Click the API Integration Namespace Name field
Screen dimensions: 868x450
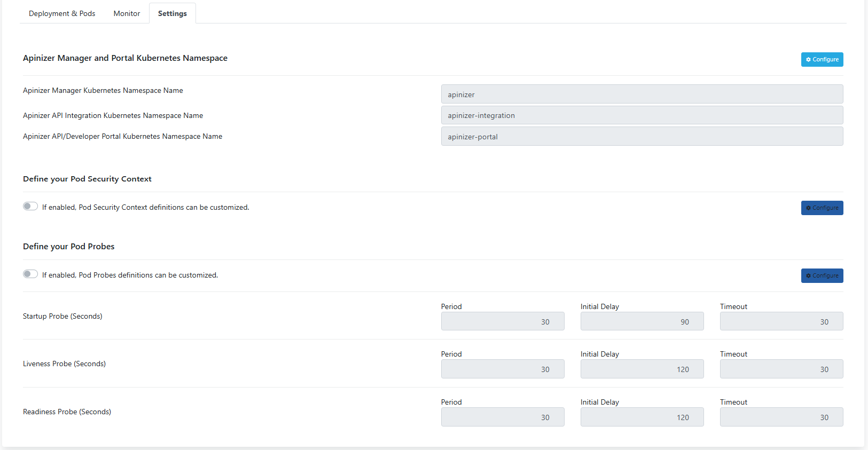coord(642,115)
